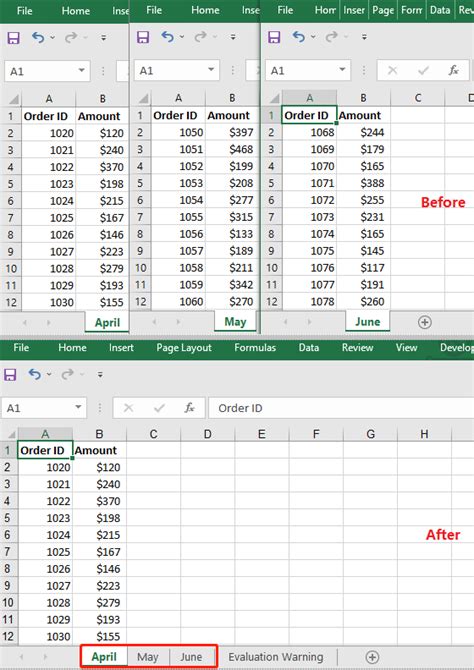Open Page Layout tab in merged window
Image resolution: width=474 pixels, height=670 pixels.
click(184, 348)
